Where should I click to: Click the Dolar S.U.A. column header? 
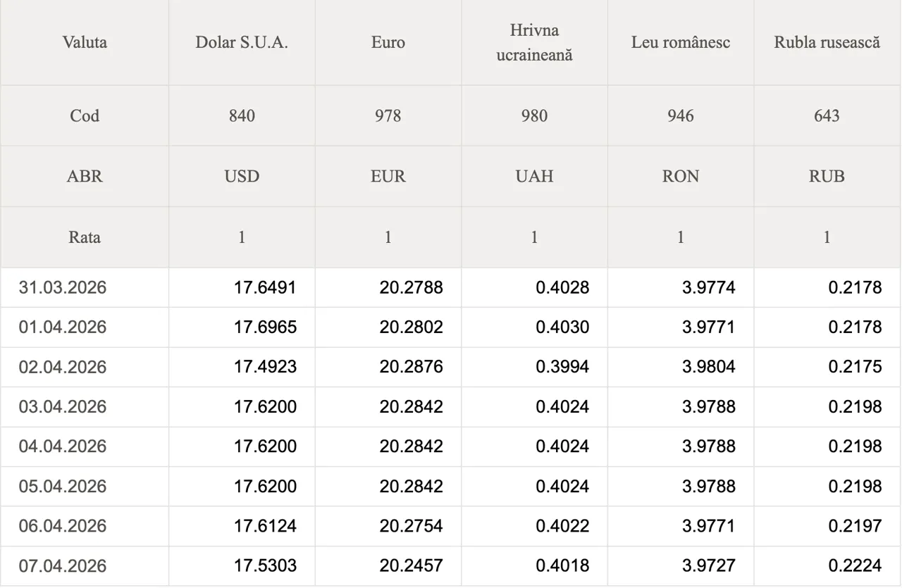pos(242,42)
